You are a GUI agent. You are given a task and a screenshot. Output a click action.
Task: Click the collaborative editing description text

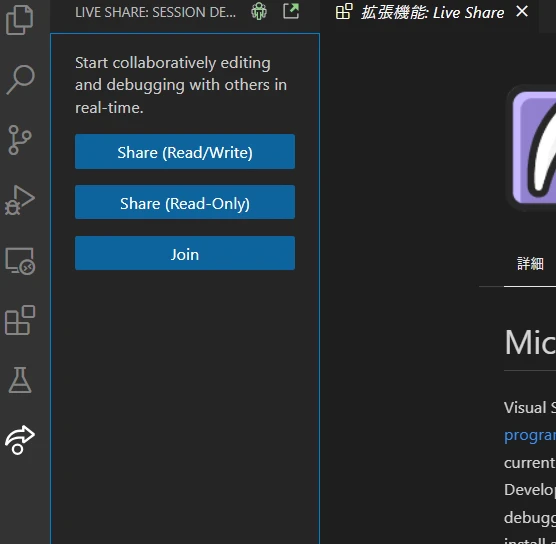[x=181, y=85]
